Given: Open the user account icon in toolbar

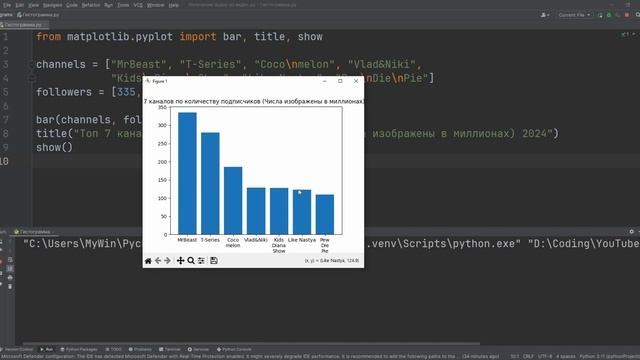Looking at the screenshot, I should click(x=545, y=15).
